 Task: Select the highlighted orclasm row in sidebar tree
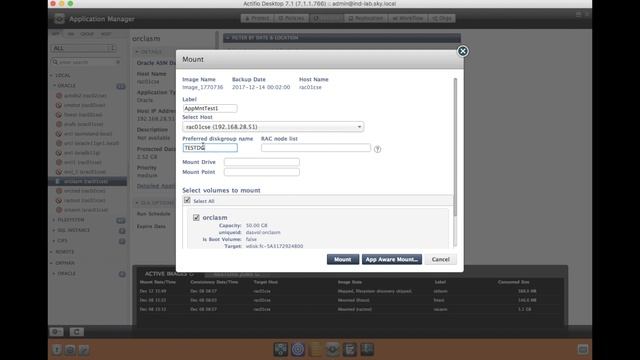88,181
